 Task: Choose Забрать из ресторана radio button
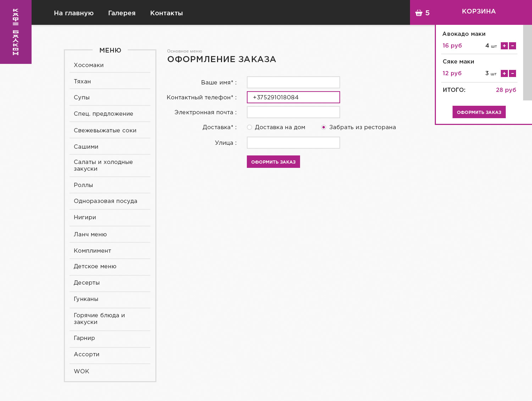pyautogui.click(x=323, y=127)
